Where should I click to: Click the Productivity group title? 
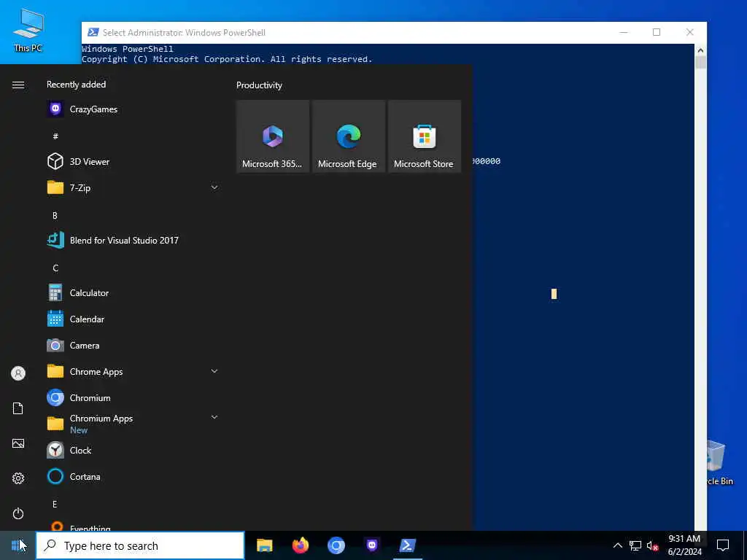(259, 85)
